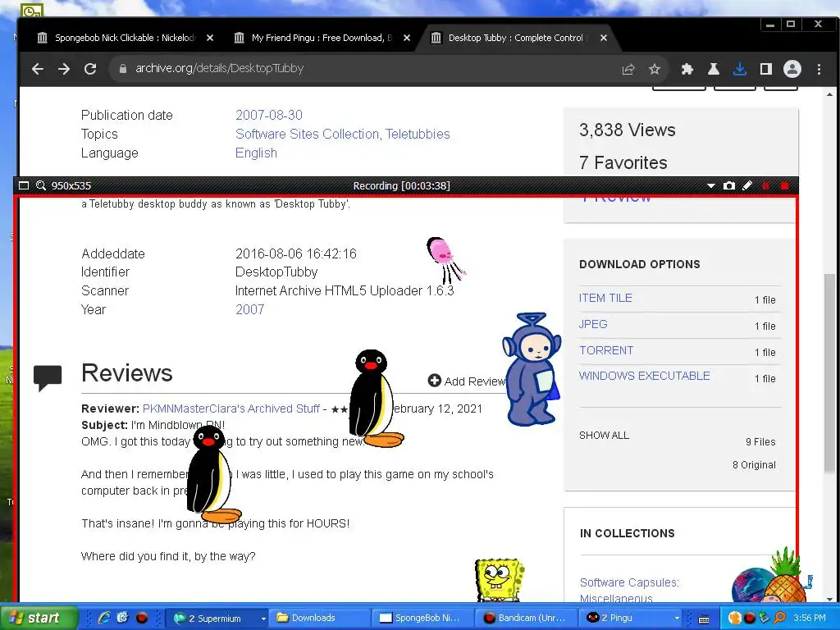Click the page vertical scrollbar thumb
The image size is (840, 630).
pyautogui.click(x=829, y=373)
